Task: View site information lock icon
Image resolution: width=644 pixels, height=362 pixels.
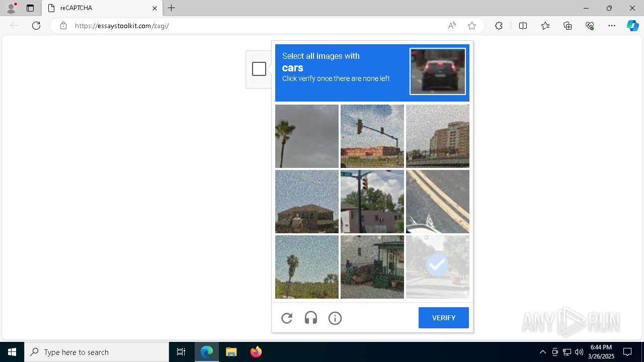Action: coord(63,26)
